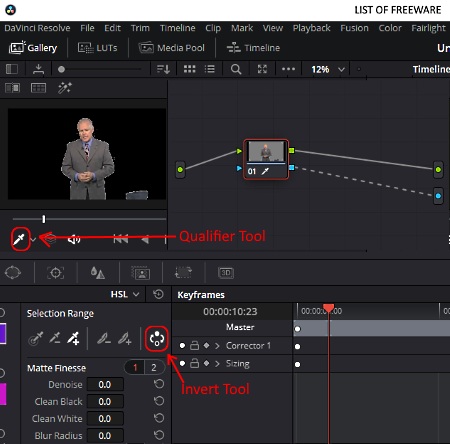
Task: Open the LUTs panel
Action: [x=97, y=48]
